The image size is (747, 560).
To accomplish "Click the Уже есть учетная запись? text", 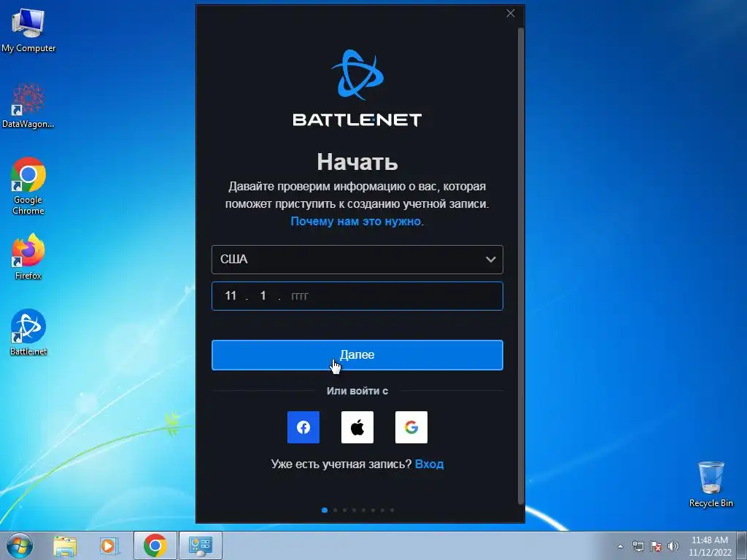I will tap(341, 464).
